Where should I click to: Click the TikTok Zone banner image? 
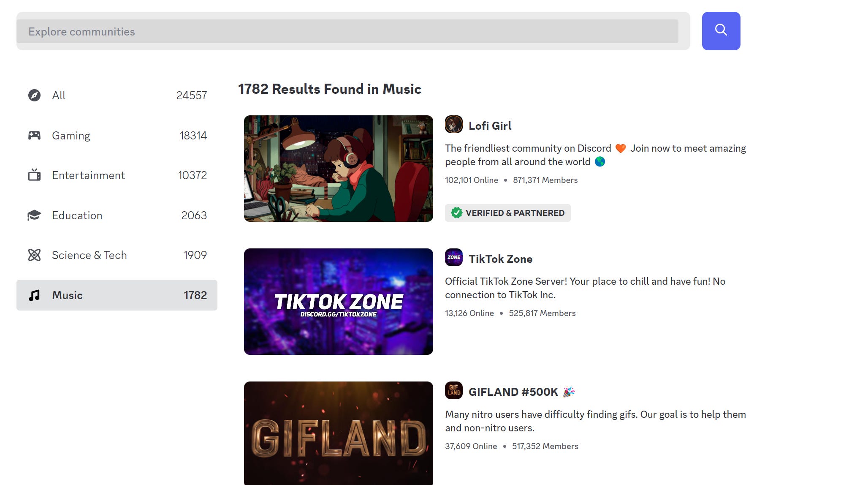point(339,302)
